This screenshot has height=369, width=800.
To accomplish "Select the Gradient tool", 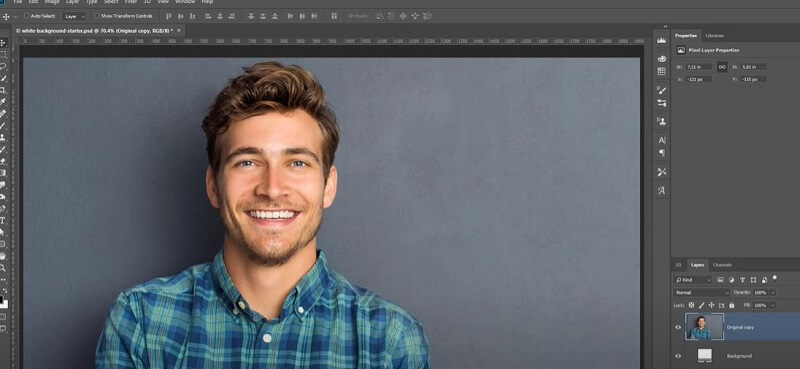I will 3,173.
